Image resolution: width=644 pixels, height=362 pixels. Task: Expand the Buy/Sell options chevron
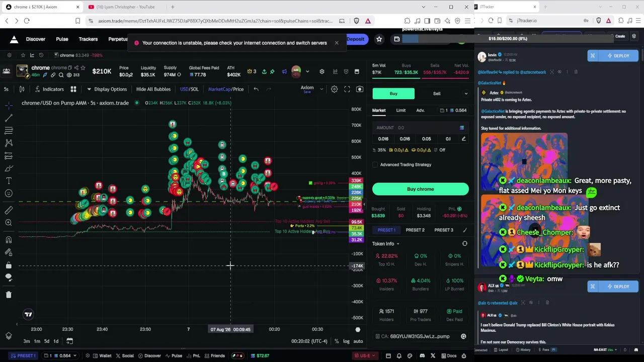466,94
